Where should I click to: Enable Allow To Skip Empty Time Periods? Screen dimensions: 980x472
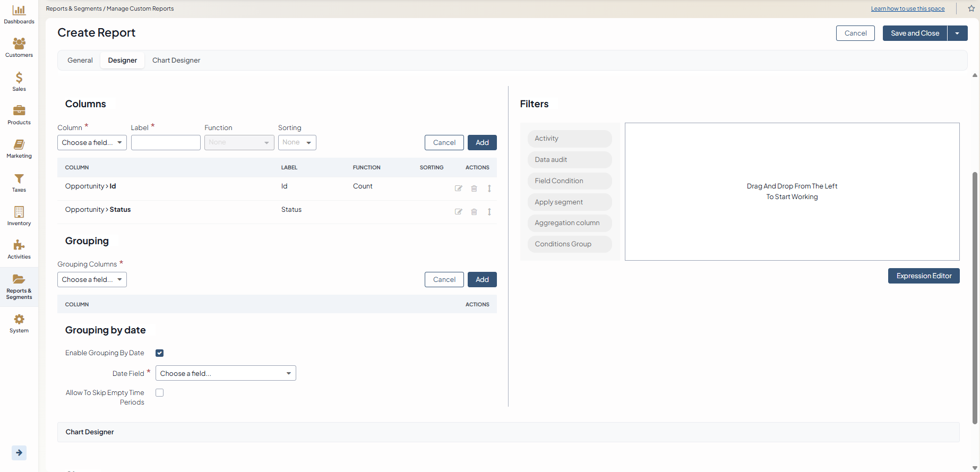[x=159, y=393]
